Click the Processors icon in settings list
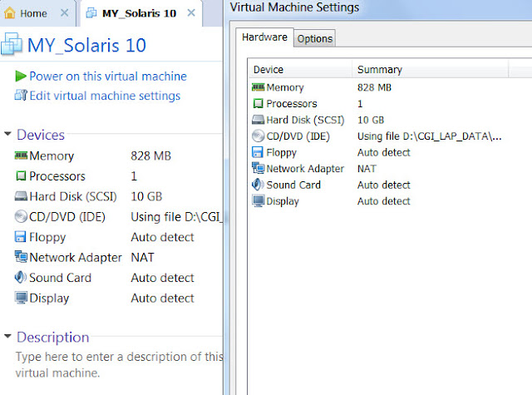The height and width of the screenshot is (395, 532). pos(258,104)
